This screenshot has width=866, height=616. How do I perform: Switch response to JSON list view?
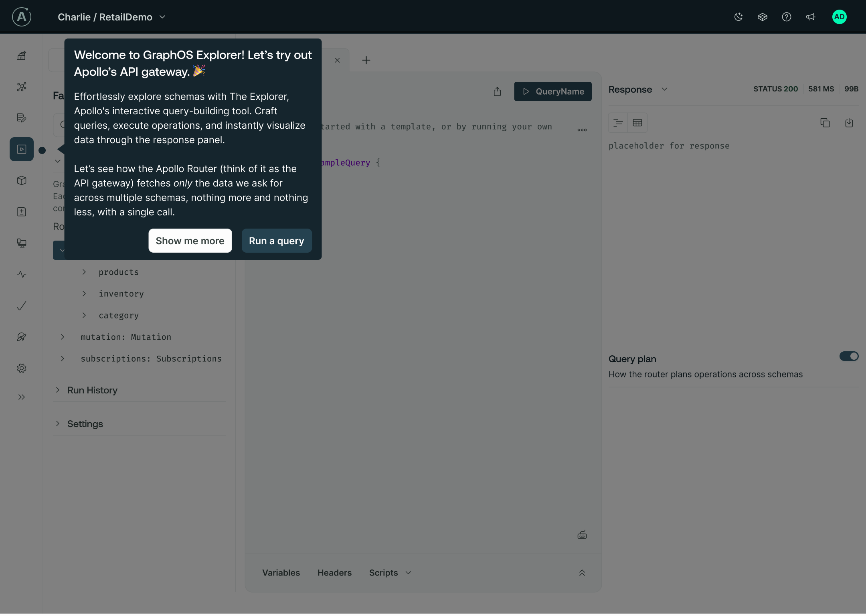click(618, 123)
